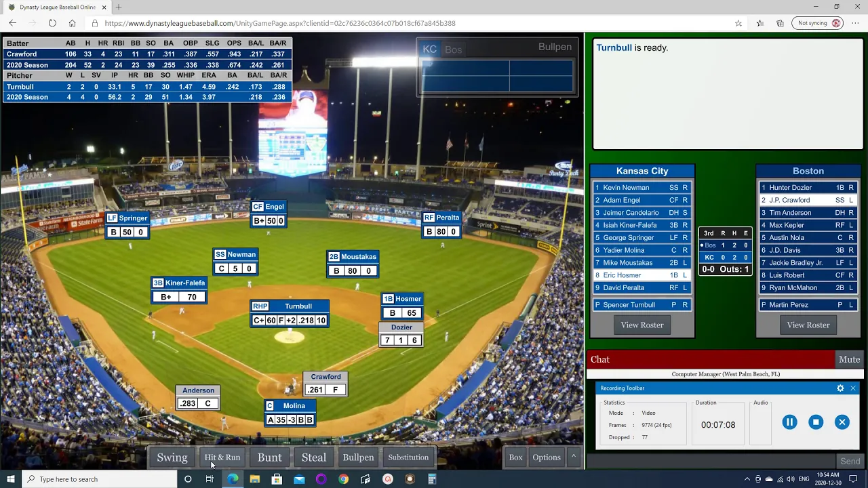Image resolution: width=868 pixels, height=488 pixels.
Task: Click the browser Home icon
Action: pyautogui.click(x=72, y=23)
